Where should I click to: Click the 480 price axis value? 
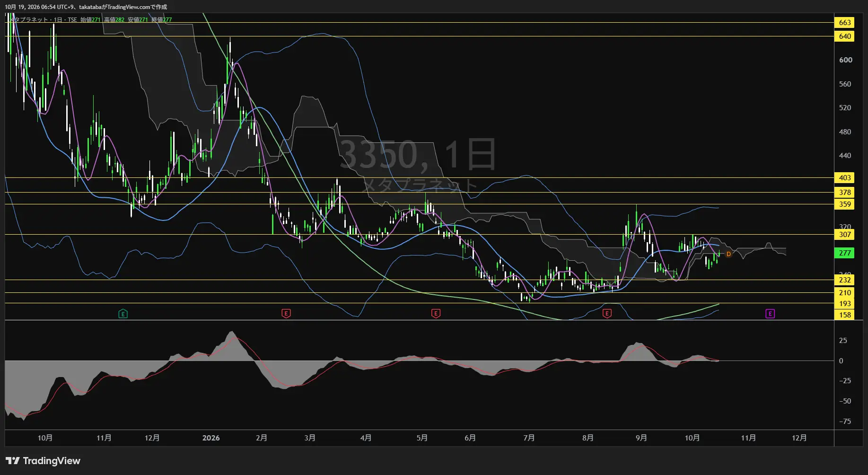point(845,132)
